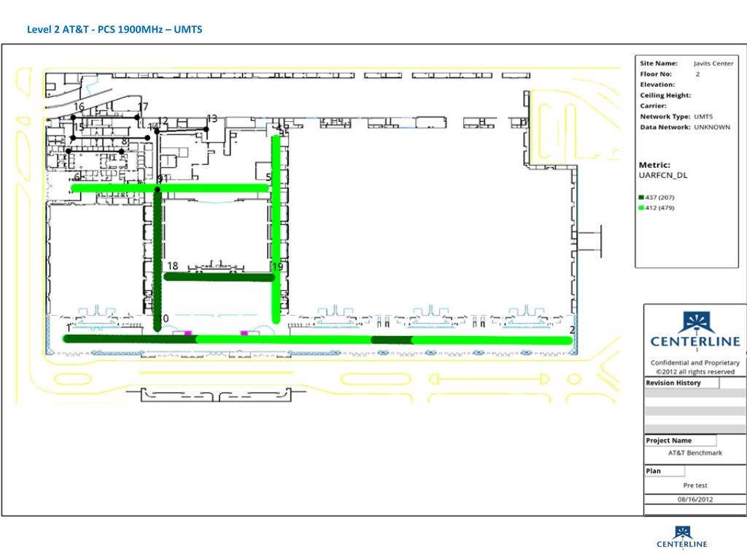Click the Revision History heading
Viewport: 747px width, 560px height.
pos(673,383)
